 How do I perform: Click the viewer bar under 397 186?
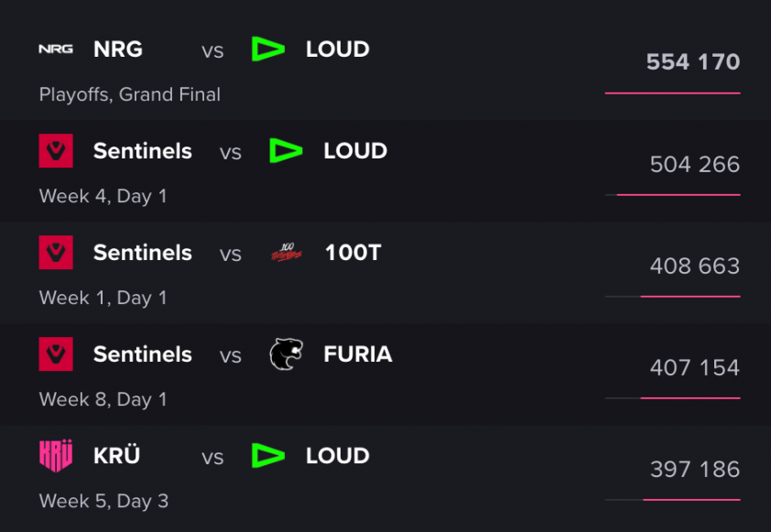tap(673, 500)
